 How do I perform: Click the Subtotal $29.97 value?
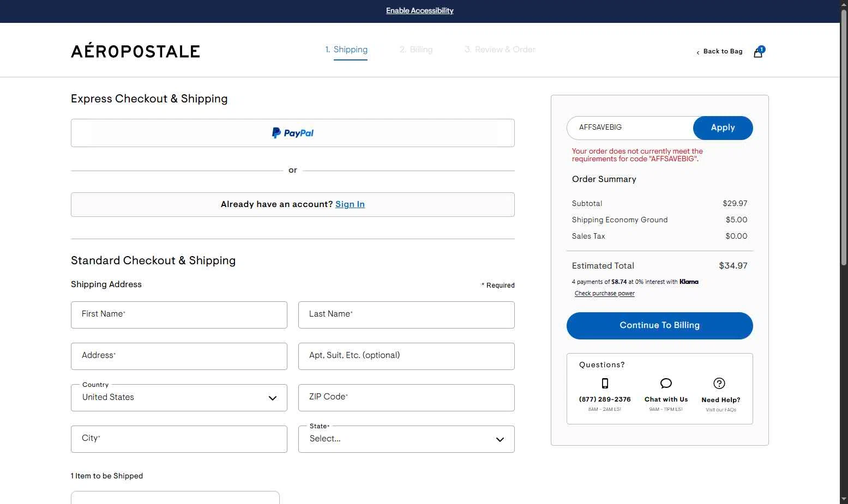(x=735, y=203)
